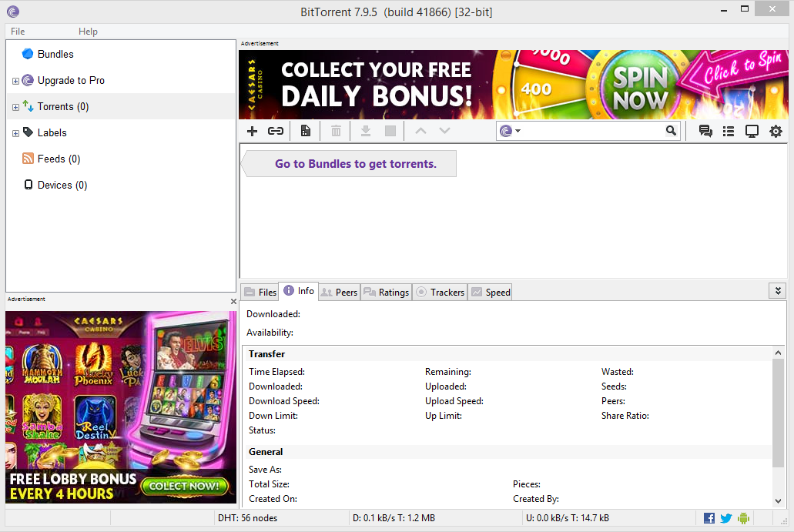Click the Move Up Queue arrow
Viewport: 794px width, 532px height.
420,131
